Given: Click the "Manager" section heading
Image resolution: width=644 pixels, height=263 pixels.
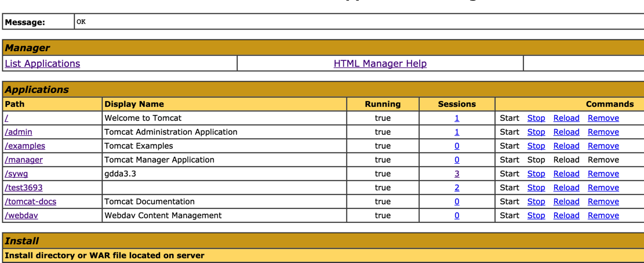Looking at the screenshot, I should click(27, 48).
